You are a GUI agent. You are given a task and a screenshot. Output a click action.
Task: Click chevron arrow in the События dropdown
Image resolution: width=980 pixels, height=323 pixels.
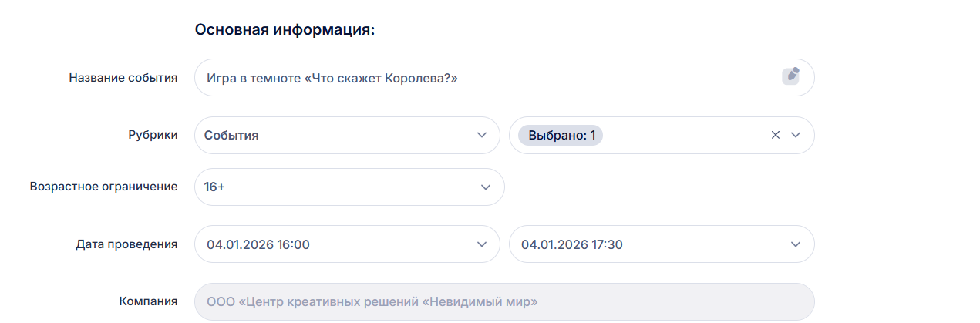(x=483, y=135)
